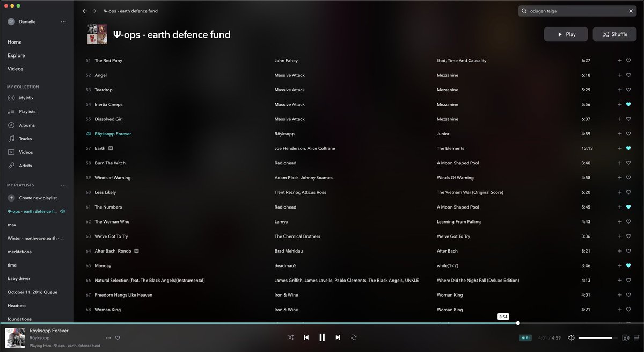Shuffle the Ψ-ops playlist
This screenshot has height=352, width=644.
[614, 34]
